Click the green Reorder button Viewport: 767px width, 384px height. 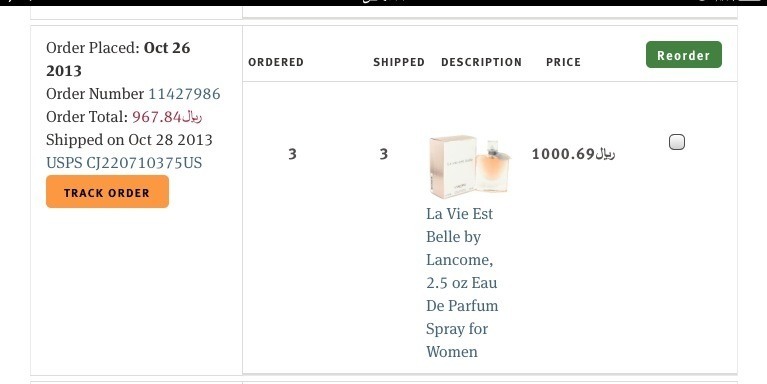[x=683, y=54]
